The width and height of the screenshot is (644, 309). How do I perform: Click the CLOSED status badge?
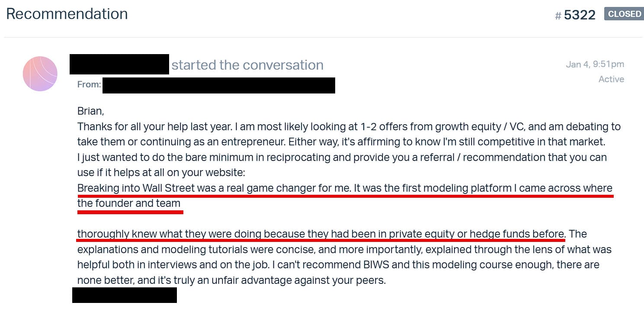coord(624,14)
